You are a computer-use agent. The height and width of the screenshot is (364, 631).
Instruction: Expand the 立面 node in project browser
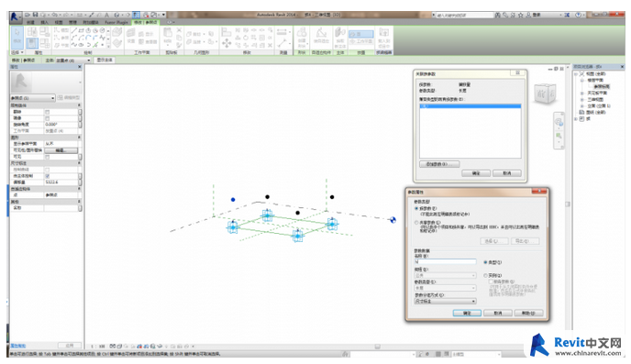(581, 106)
